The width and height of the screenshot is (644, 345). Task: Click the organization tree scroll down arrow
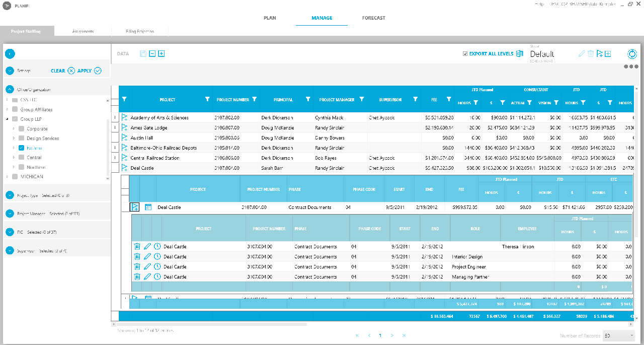107,178
